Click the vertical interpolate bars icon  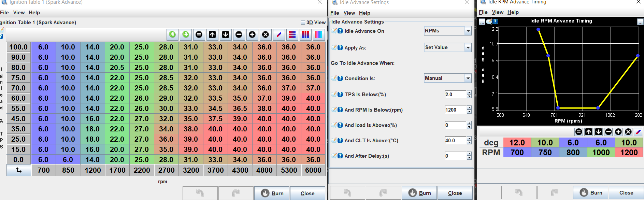pos(305,34)
